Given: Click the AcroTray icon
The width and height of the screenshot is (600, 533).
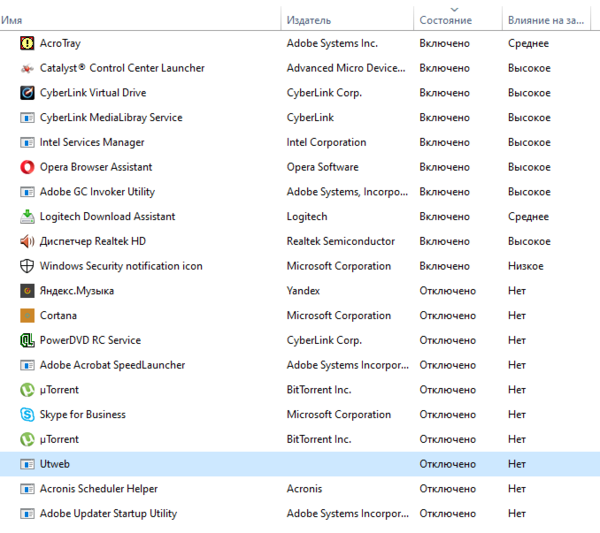Looking at the screenshot, I should (27, 43).
